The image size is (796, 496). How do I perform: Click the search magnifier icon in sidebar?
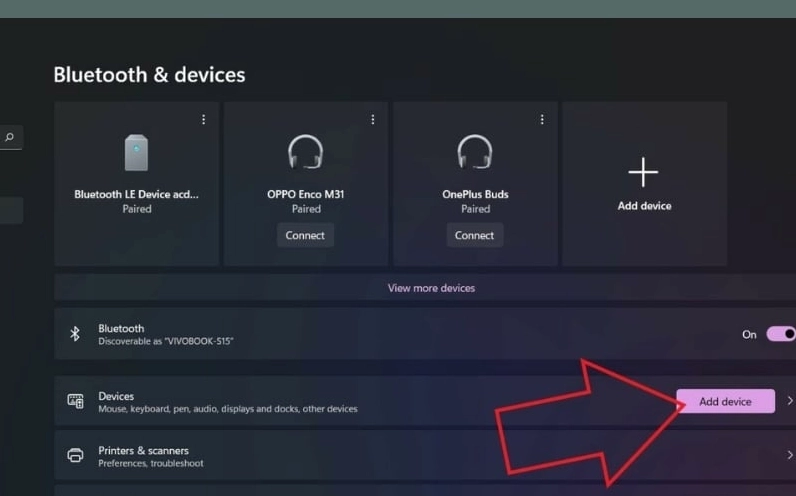[x=9, y=137]
